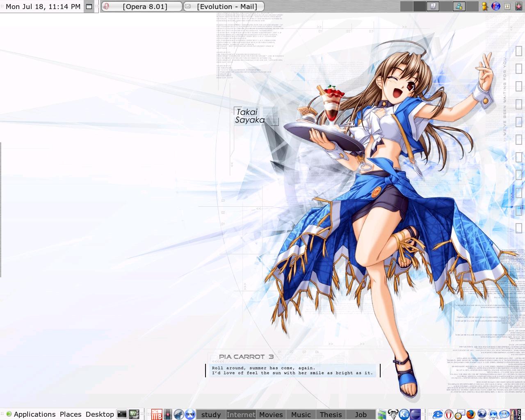Click the globe network launcher icon
The height and width of the screenshot is (420, 525).
(482, 415)
